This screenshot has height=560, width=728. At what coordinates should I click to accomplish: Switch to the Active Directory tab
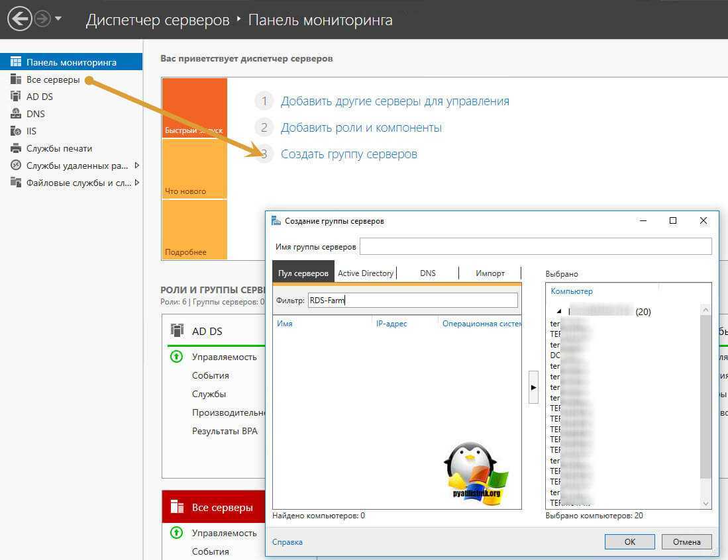coord(366,273)
